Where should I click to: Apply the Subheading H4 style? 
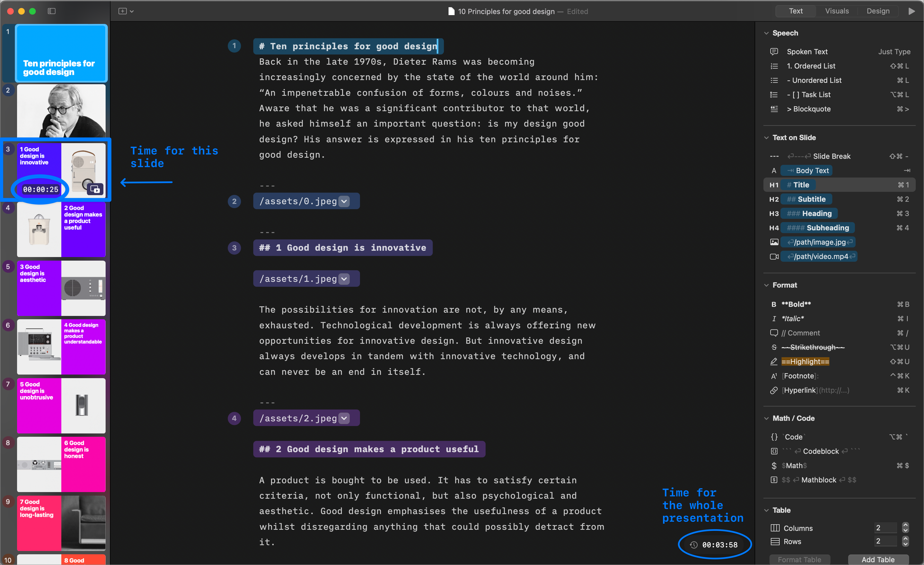(839, 228)
